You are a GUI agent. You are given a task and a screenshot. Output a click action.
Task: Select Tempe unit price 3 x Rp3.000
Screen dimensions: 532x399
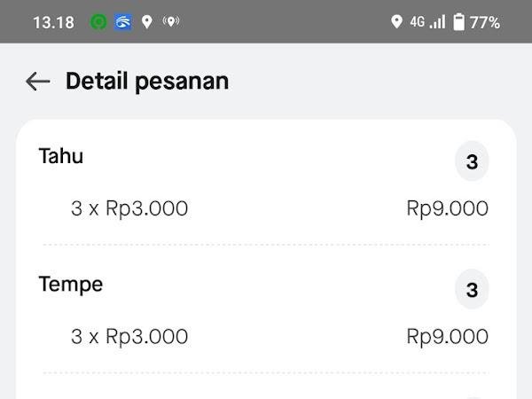point(129,337)
